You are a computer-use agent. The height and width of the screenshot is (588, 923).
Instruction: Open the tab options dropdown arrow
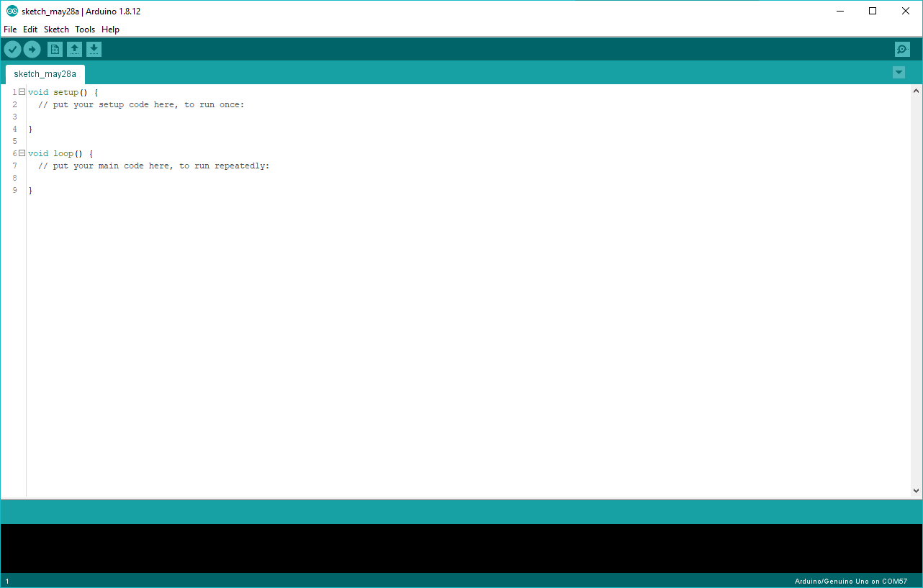[899, 73]
